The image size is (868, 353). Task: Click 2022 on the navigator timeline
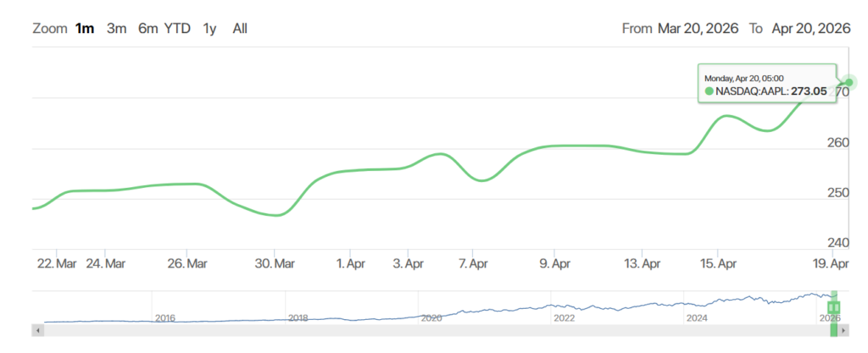[565, 317]
